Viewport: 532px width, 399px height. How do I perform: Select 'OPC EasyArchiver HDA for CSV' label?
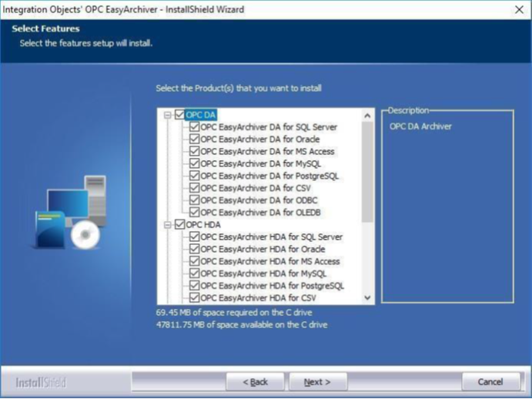(258, 298)
